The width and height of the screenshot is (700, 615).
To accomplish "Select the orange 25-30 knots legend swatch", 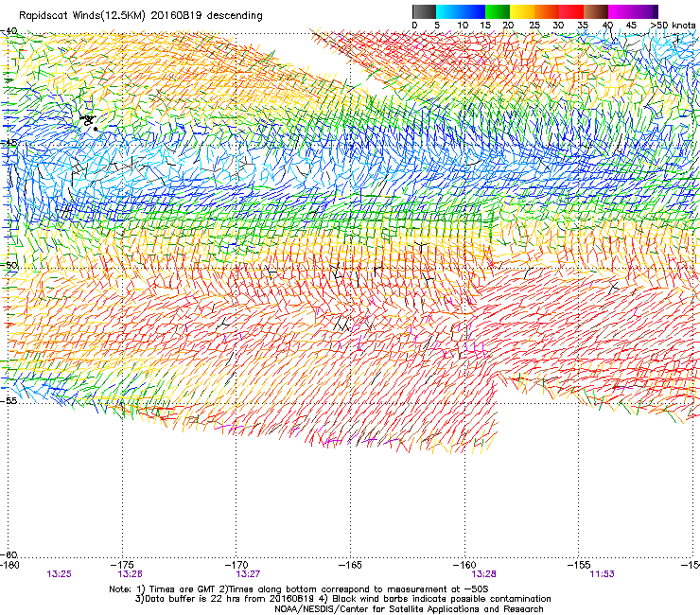I will [547, 11].
